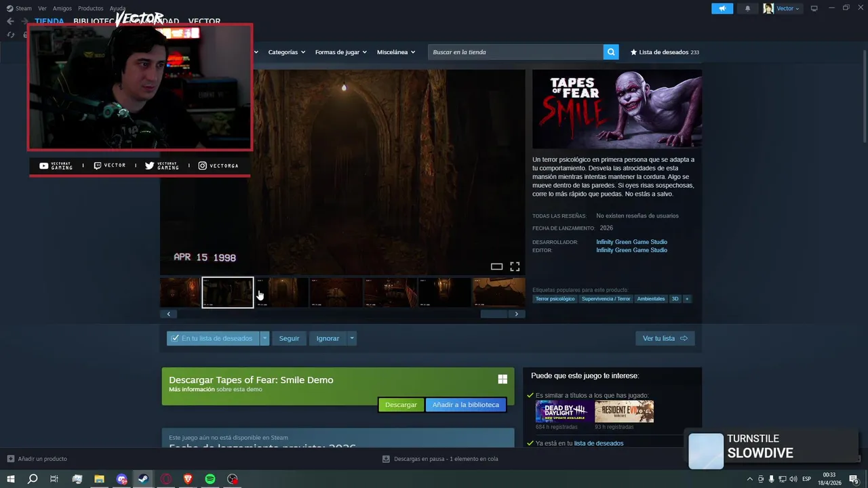
Task: Open the downloads status in bottom bar
Action: 440,459
